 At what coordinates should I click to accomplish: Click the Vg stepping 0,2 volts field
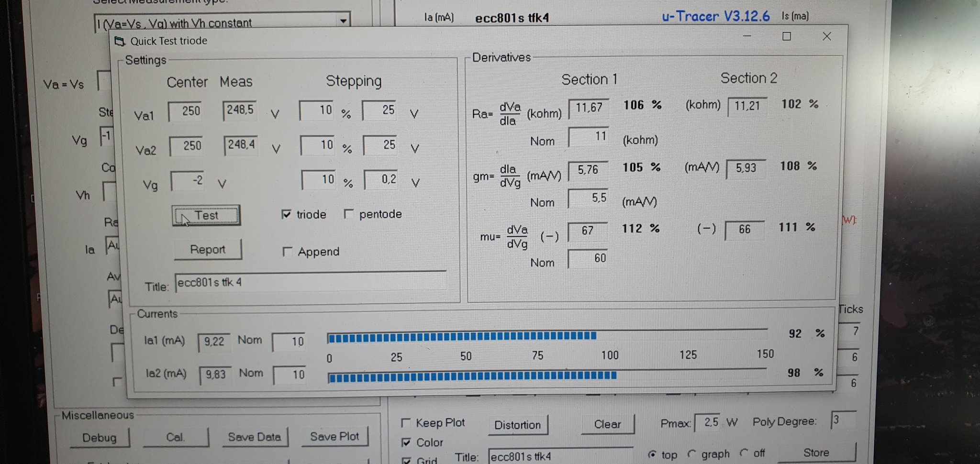[x=381, y=179]
